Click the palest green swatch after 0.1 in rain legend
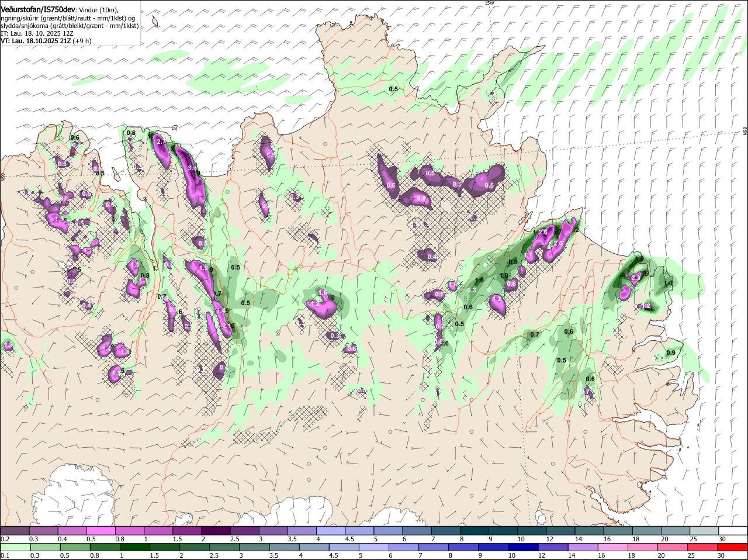The height and width of the screenshot is (560, 748). click(x=15, y=547)
